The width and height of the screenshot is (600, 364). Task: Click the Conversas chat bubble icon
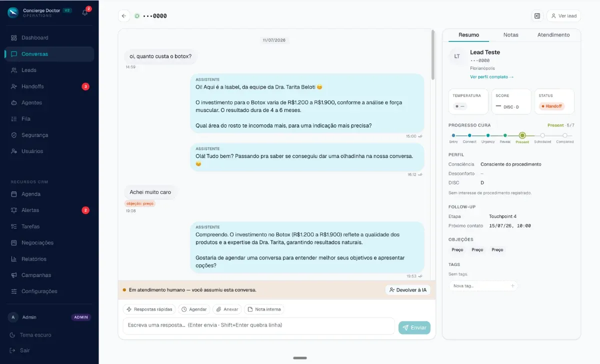tap(14, 54)
